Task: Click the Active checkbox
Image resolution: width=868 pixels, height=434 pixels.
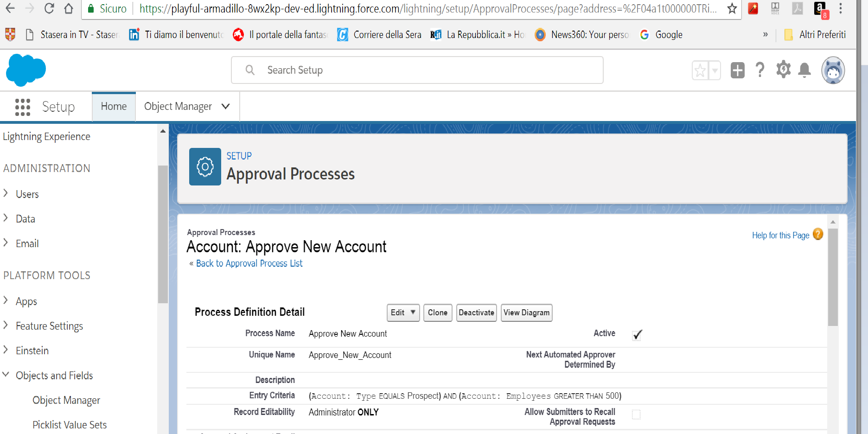Action: tap(637, 335)
